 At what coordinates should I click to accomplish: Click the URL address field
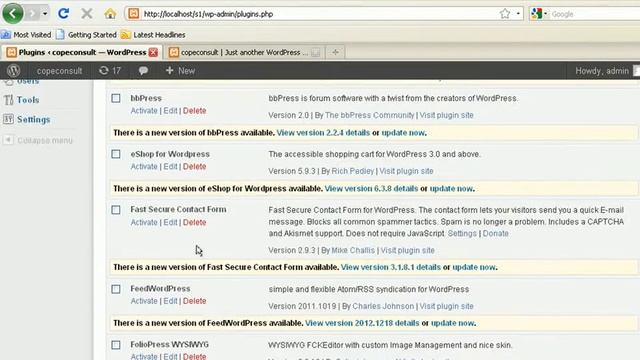point(318,14)
